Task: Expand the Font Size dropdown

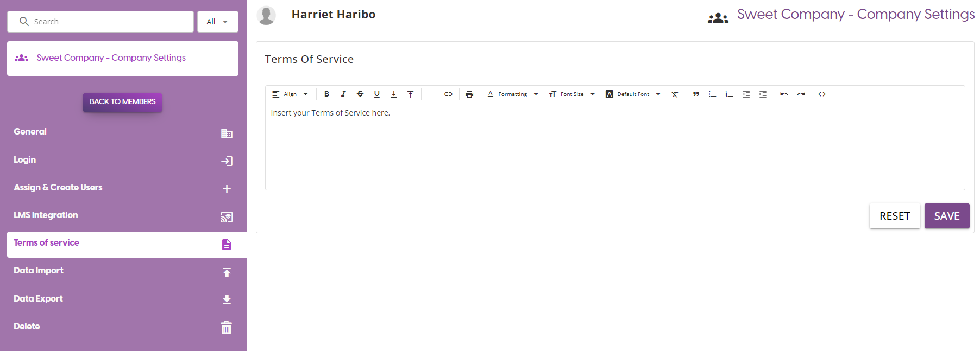Action: (x=571, y=94)
